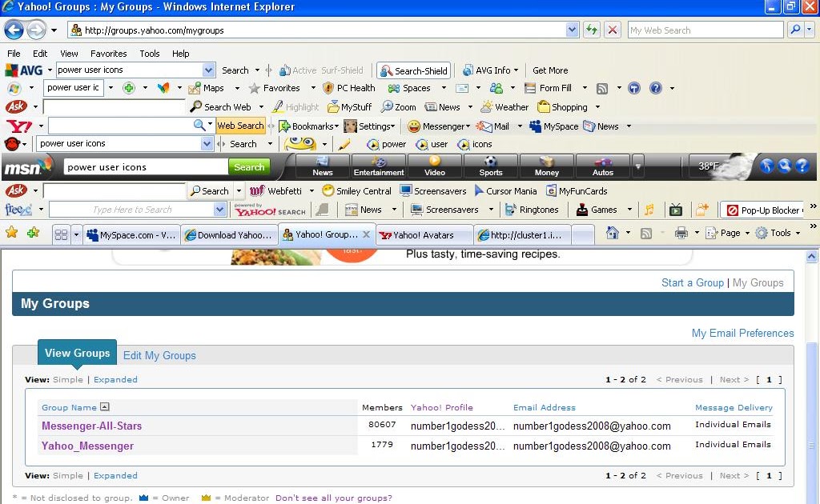820x504 pixels.
Task: Click the Yahoo! Y logo
Action: (x=19, y=126)
